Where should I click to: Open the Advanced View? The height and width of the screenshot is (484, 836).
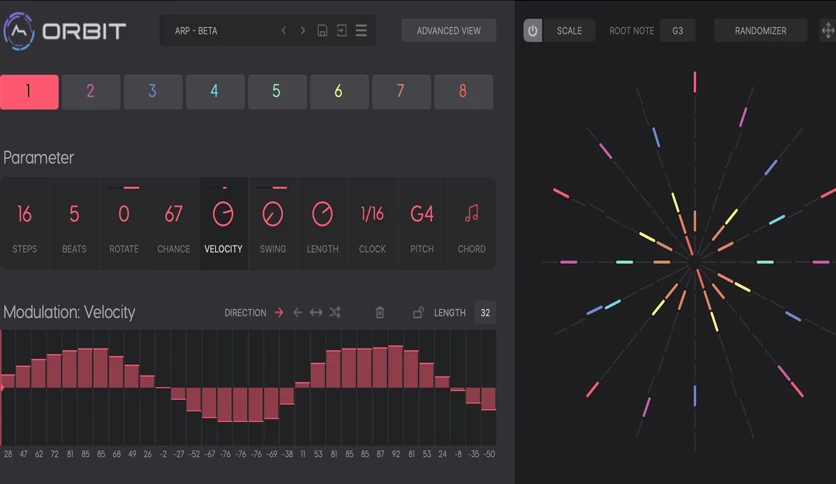point(449,30)
